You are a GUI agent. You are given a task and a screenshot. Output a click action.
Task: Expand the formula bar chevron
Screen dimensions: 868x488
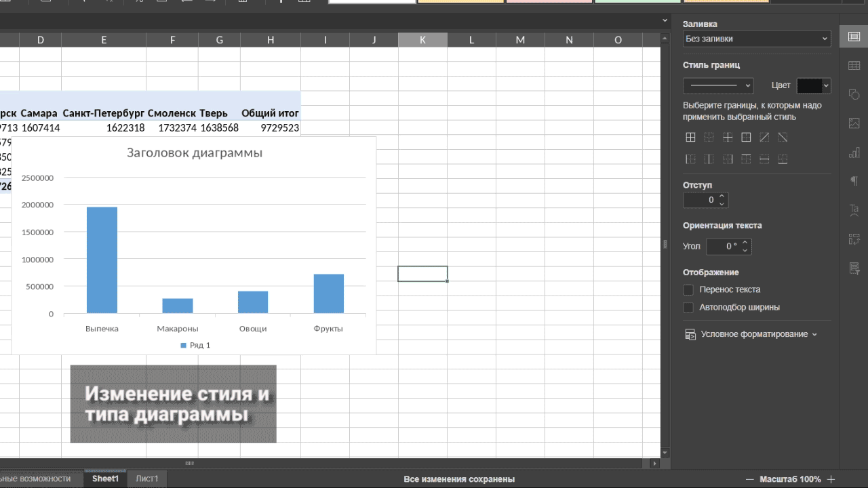point(665,22)
